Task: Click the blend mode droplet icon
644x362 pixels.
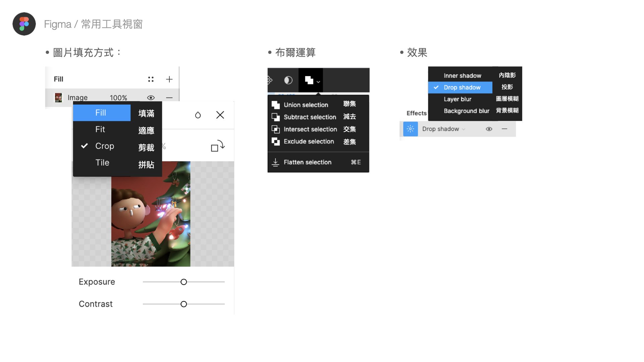Action: (x=198, y=115)
